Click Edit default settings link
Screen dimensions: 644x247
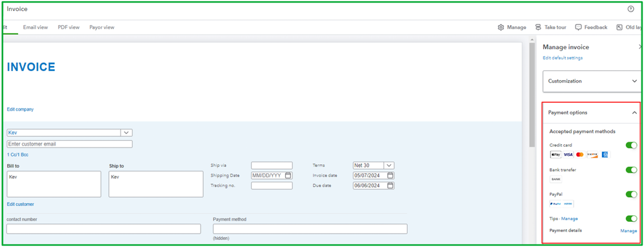pos(563,58)
